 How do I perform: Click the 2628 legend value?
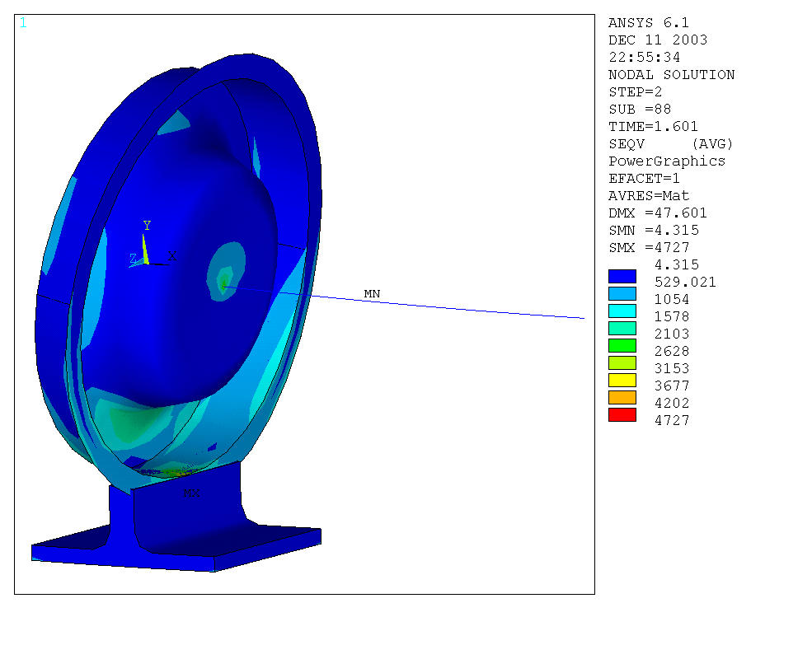tap(671, 352)
